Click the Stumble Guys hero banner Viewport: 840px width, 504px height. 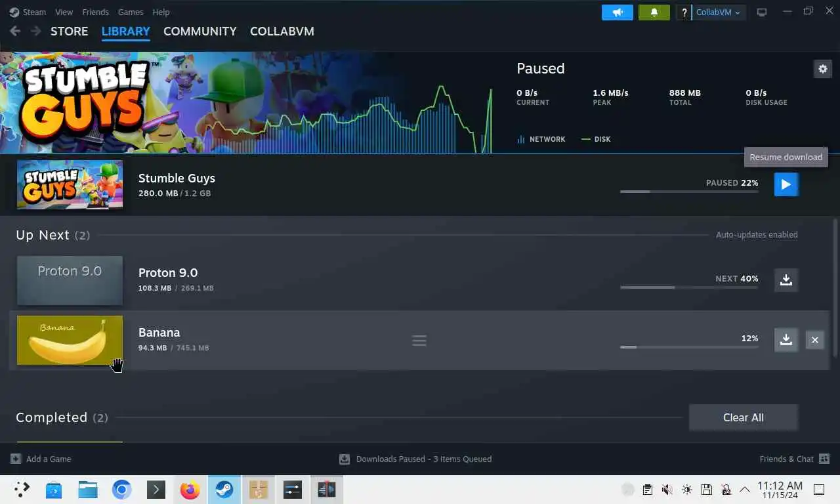246,102
